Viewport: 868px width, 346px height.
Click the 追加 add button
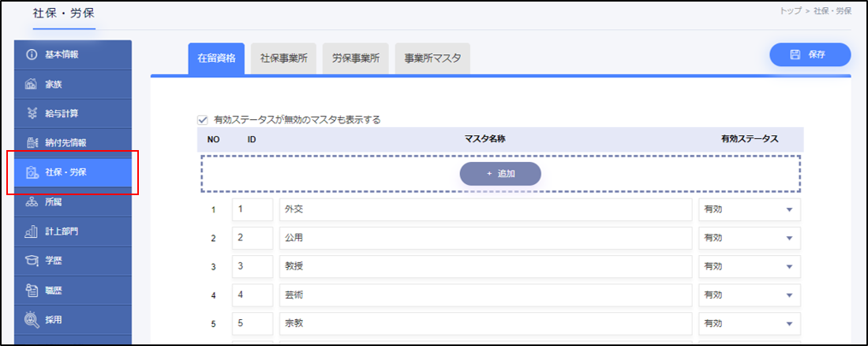(x=500, y=174)
